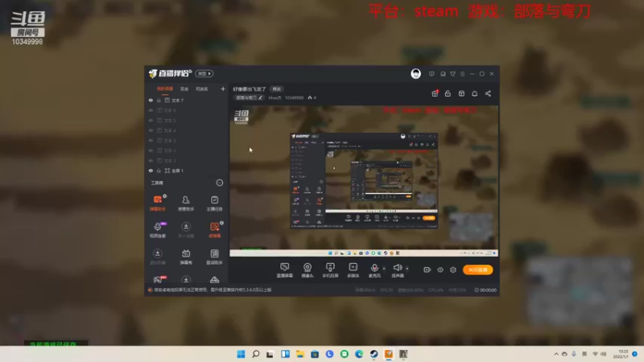Hide the 文本 7 layer via eye icon

[151, 100]
